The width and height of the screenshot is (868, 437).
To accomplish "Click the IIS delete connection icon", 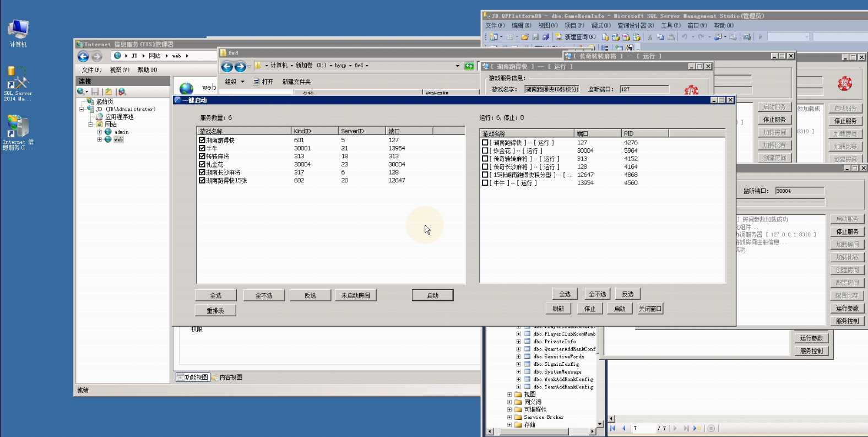I will point(122,91).
